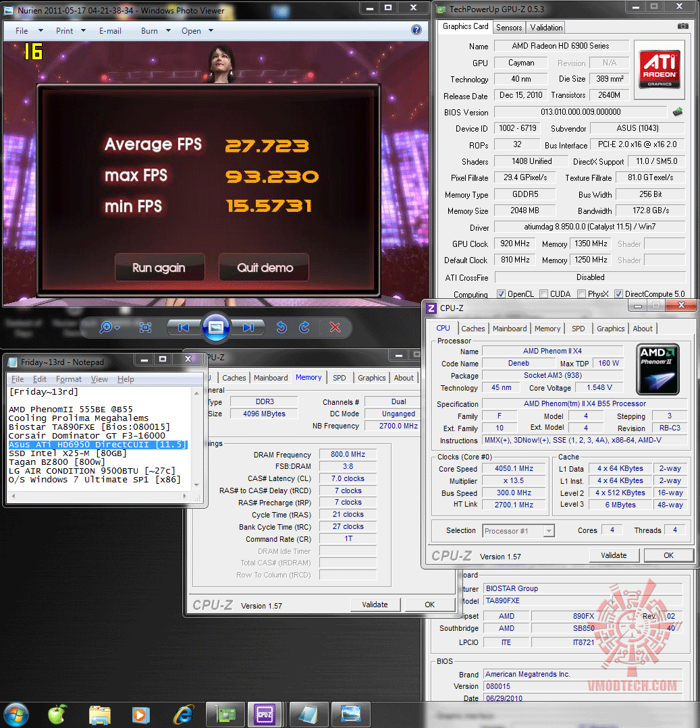
Task: Click Quit demo in the benchmark image
Action: tap(265, 267)
